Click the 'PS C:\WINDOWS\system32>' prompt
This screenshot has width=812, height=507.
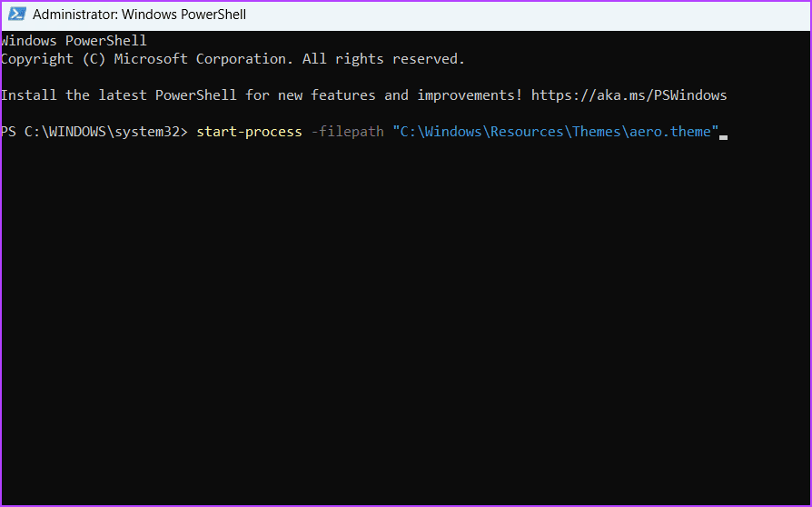pos(94,132)
